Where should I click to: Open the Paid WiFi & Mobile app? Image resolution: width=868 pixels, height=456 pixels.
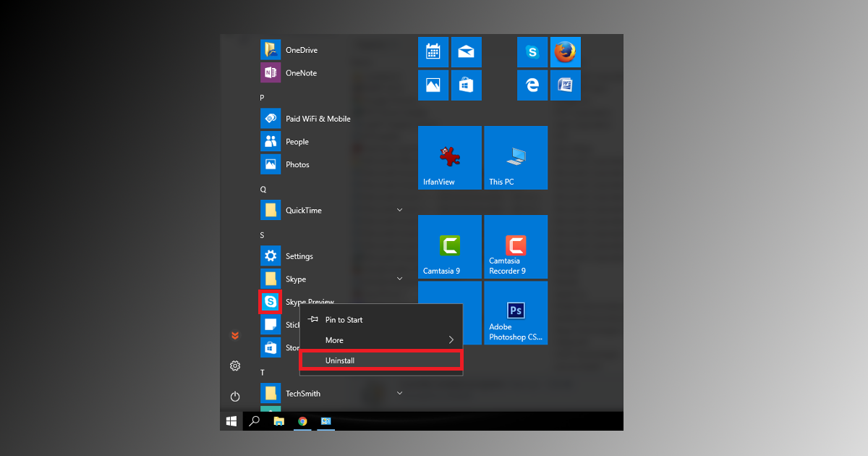tap(306, 119)
